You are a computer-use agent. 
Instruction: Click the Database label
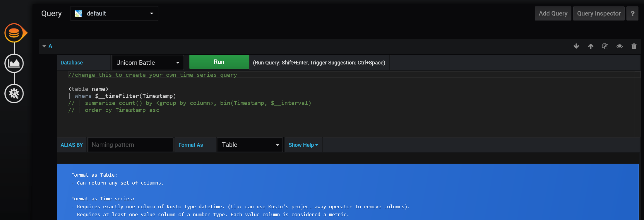(72, 63)
